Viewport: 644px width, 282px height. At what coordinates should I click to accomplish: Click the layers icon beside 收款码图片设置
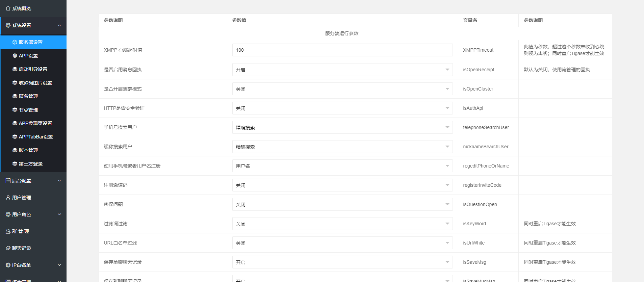tap(15, 83)
